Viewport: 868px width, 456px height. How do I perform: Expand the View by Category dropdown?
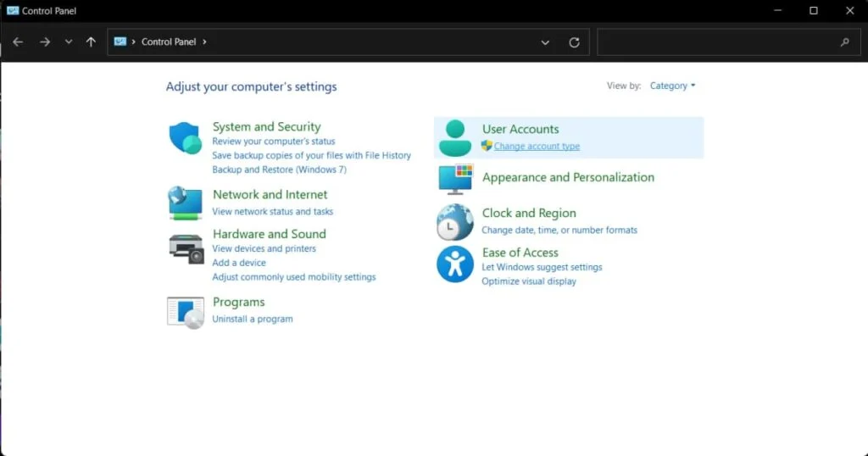[673, 86]
